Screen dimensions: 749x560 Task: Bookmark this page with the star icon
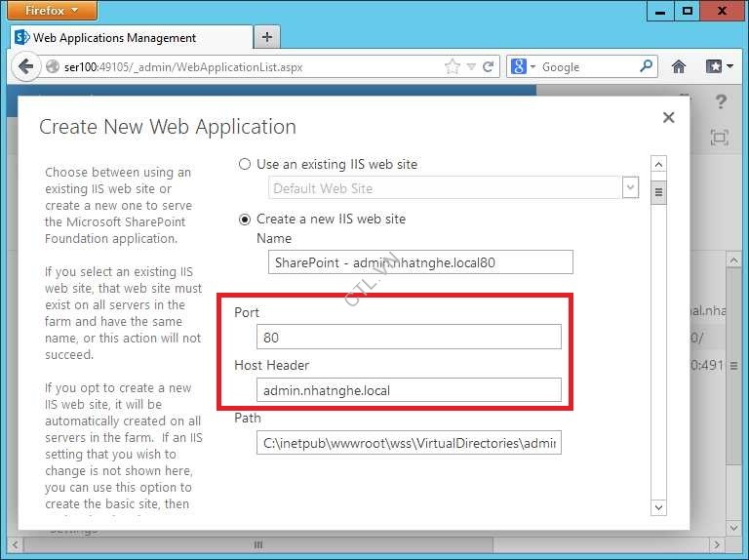452,67
